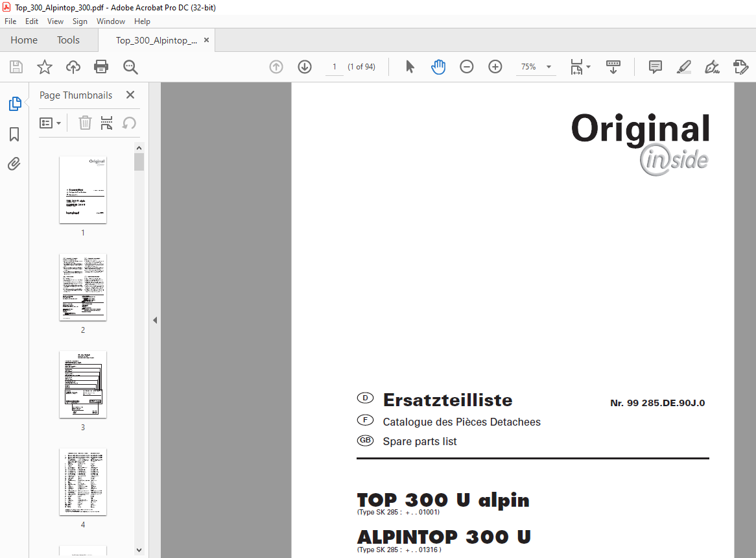This screenshot has height=558, width=756.
Task: Open the Bookmarks panel icon
Action: click(x=14, y=134)
